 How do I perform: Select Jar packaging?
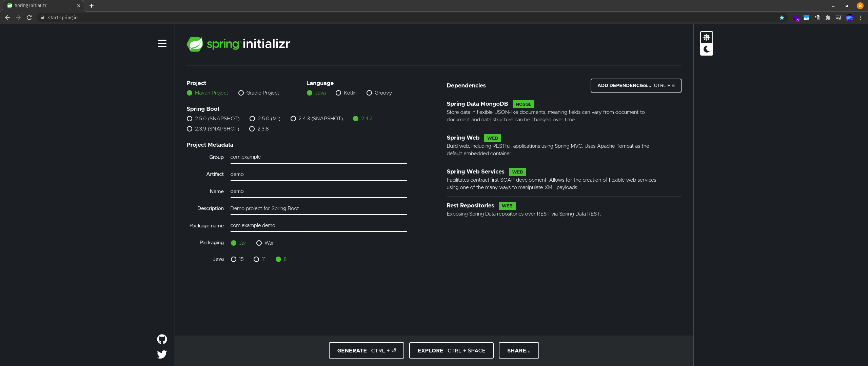pyautogui.click(x=238, y=243)
